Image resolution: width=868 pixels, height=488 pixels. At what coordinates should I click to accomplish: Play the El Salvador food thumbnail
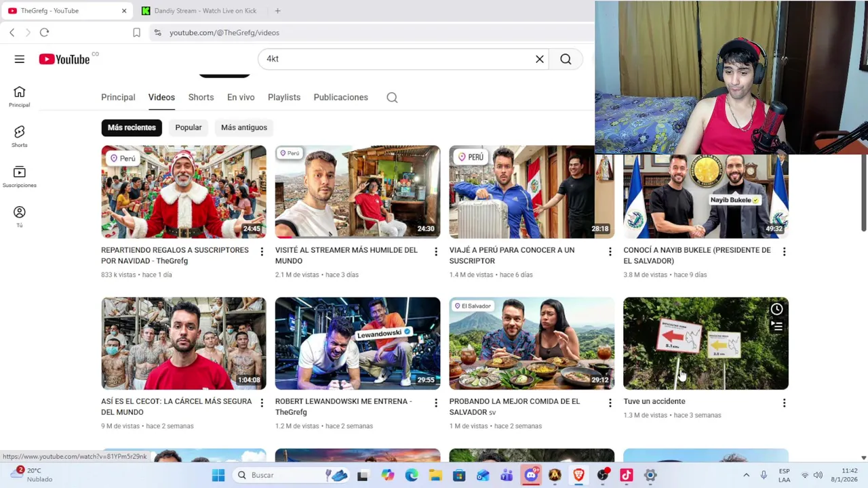532,344
